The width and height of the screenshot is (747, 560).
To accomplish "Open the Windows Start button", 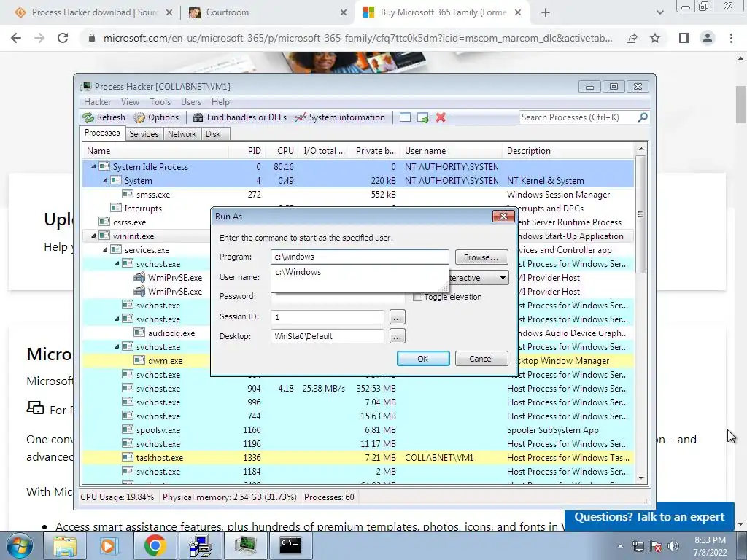I will [20, 545].
